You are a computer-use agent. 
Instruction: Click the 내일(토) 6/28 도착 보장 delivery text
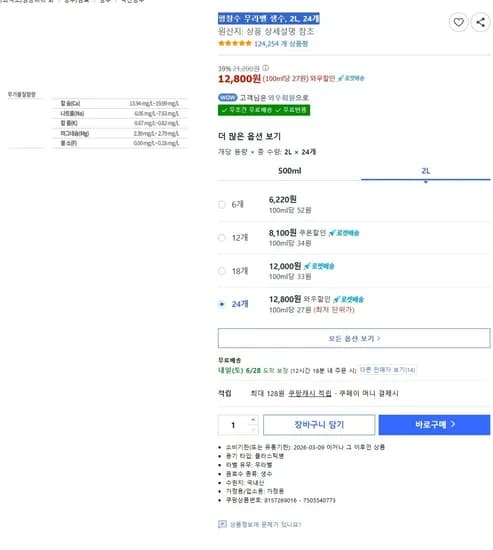(253, 370)
